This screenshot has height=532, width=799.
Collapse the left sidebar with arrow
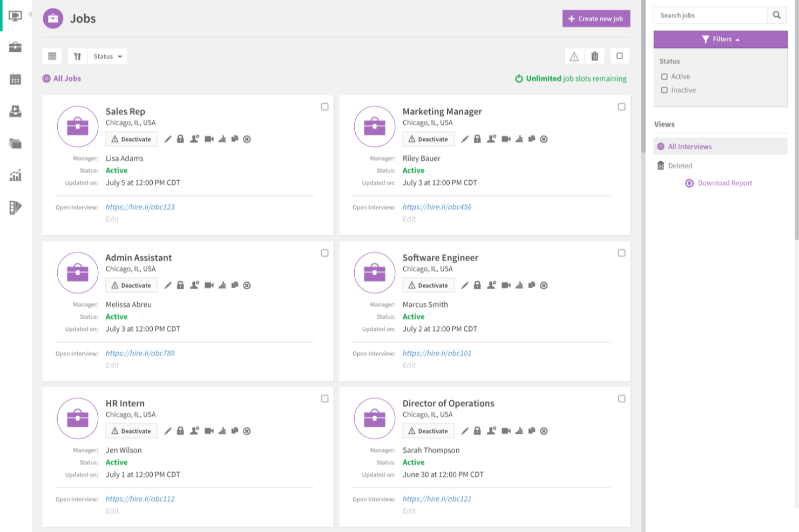[x=30, y=14]
